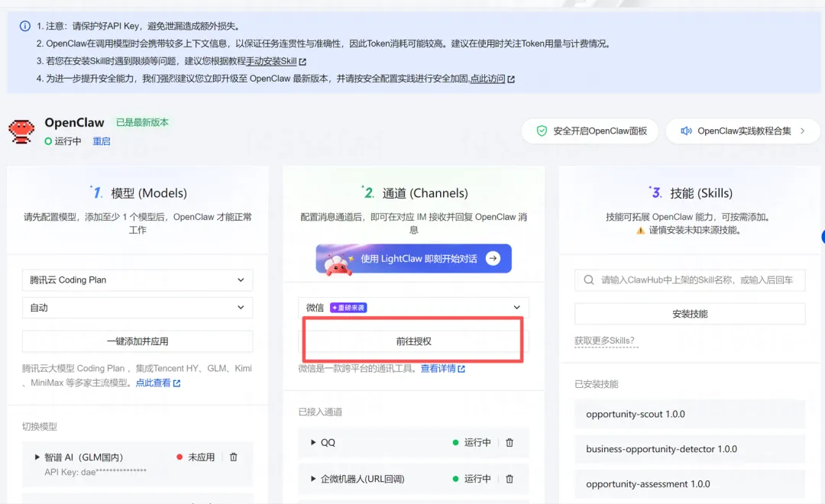
Task: Open the 手动安装Skill link
Action: click(271, 61)
